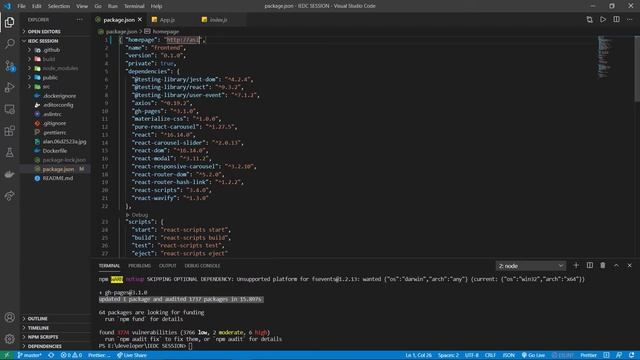Open the Dockerfile in the explorer

(55, 151)
